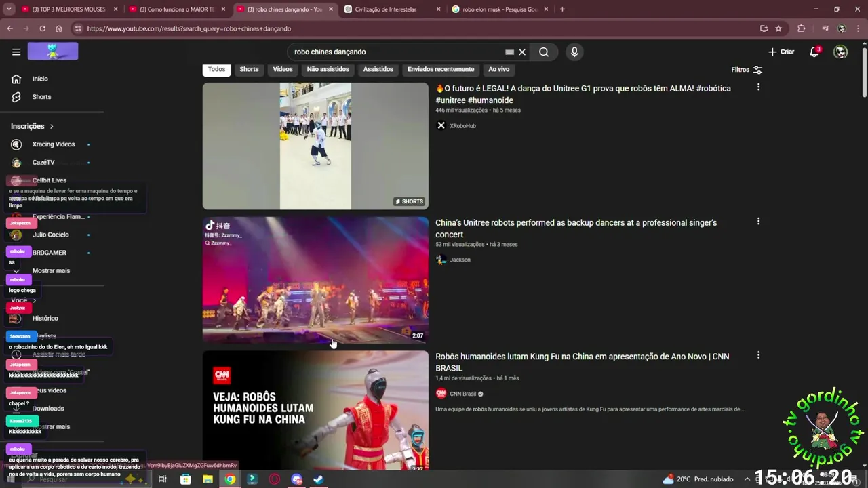Select the Enviados recentemente chip
Screen dimensions: 868x488
tap(441, 69)
